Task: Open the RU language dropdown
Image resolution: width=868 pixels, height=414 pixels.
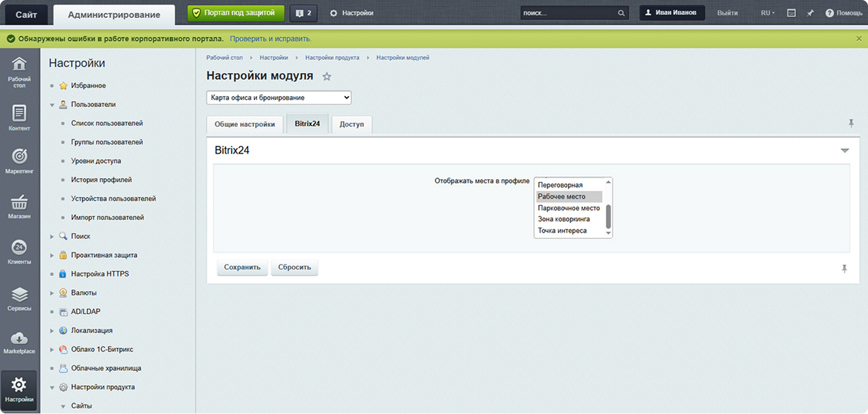Action: (767, 13)
